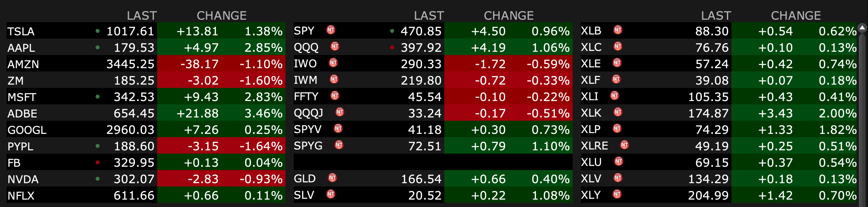The height and width of the screenshot is (207, 868).
Task: Click the NT icon beside SLV
Action: [331, 194]
